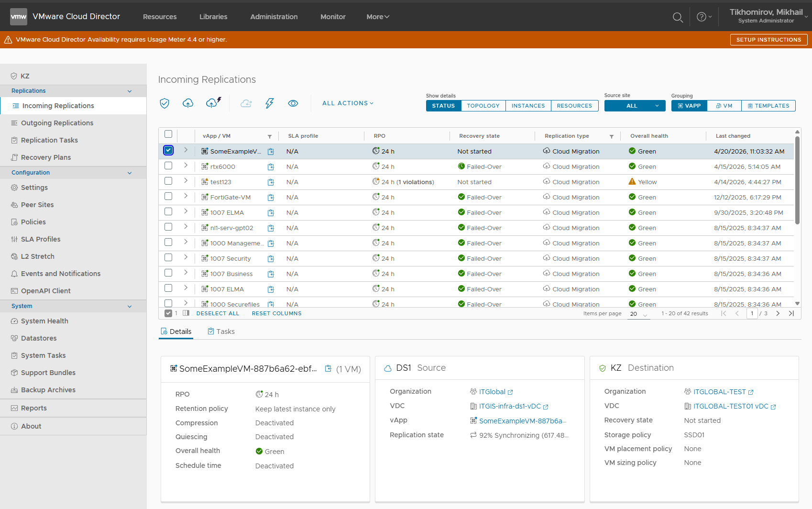Jump to the last page of results
Screen dimensions: 812x509
(x=791, y=313)
